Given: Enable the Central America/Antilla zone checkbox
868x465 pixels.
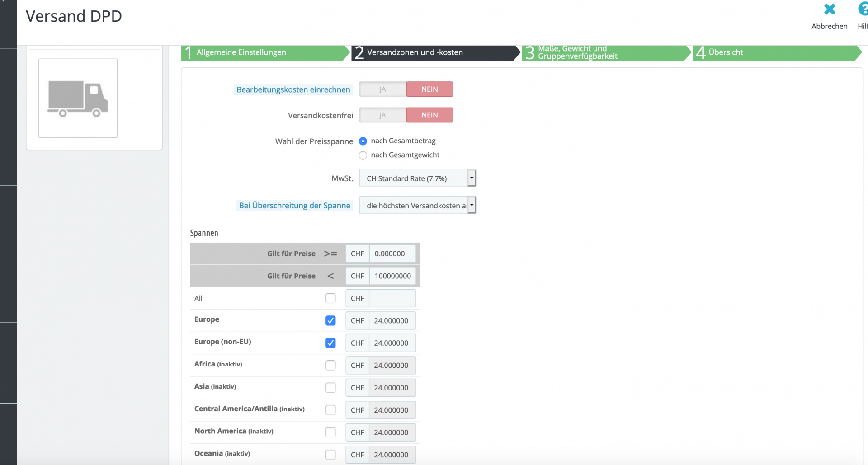Looking at the screenshot, I should (x=330, y=410).
